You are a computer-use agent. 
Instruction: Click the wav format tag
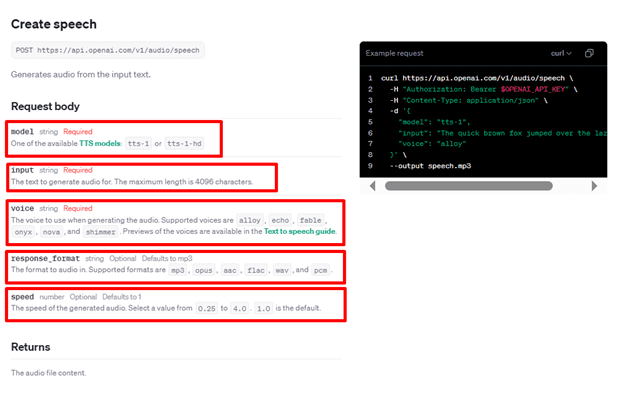pyautogui.click(x=282, y=270)
